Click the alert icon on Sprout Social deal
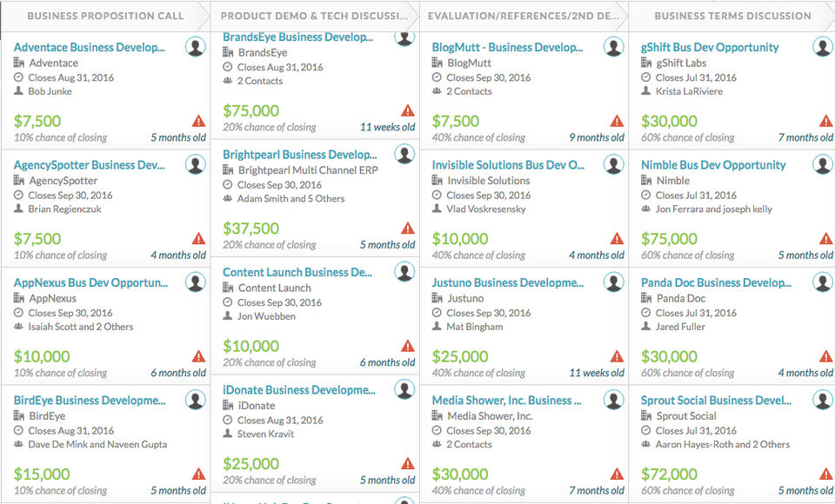The height and width of the screenshot is (504, 835). pos(825,474)
